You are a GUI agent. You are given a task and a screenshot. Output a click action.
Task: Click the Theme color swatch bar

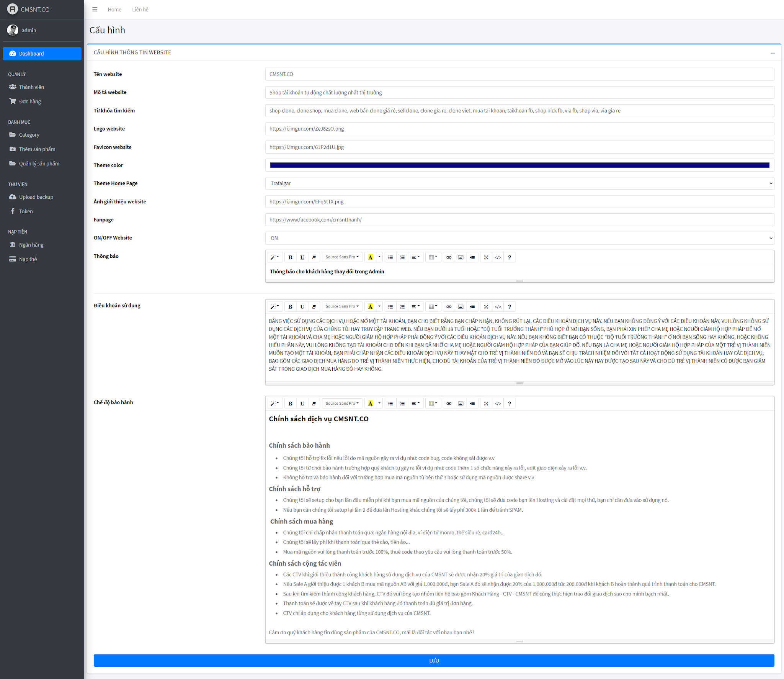(x=519, y=165)
